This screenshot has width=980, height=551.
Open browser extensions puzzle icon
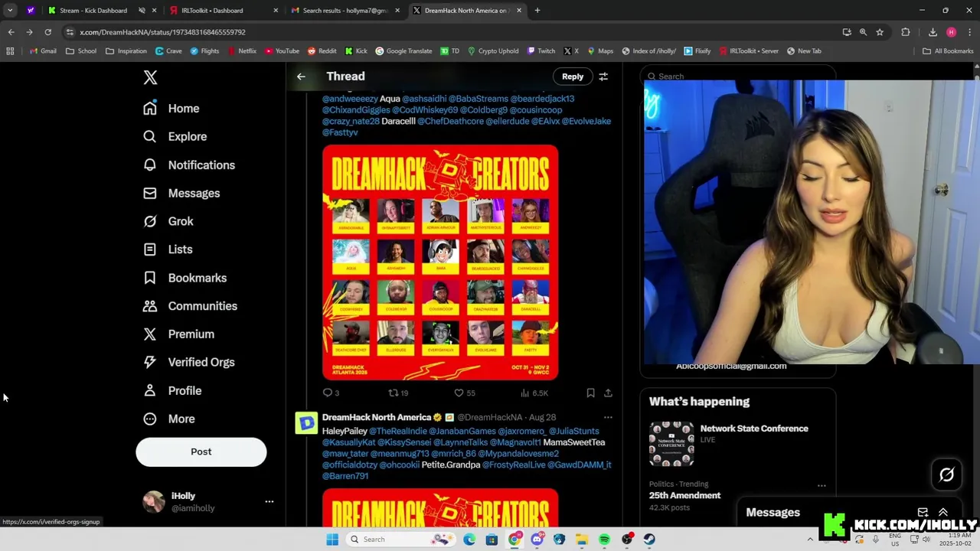(x=906, y=32)
